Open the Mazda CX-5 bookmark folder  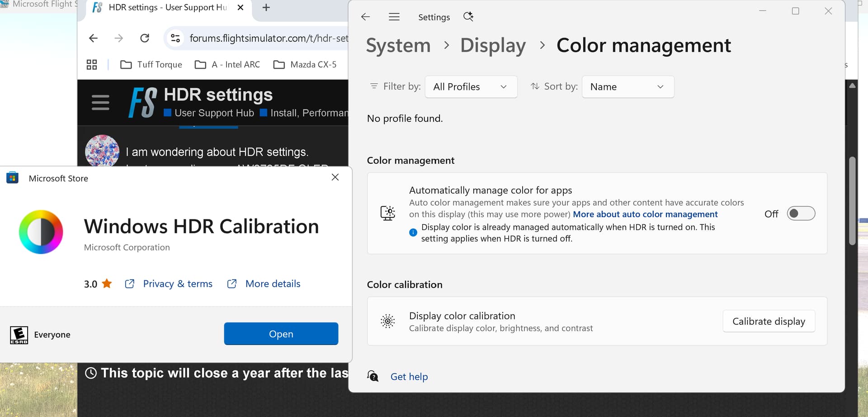(305, 65)
